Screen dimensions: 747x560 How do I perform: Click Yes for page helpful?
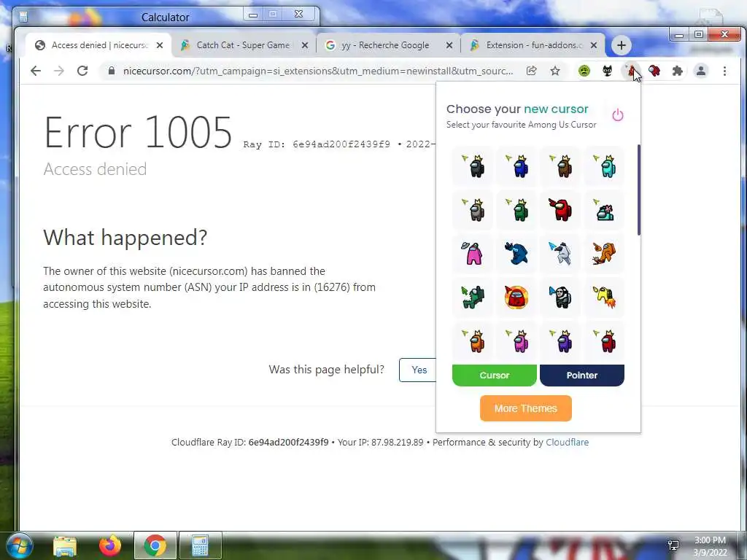(418, 370)
